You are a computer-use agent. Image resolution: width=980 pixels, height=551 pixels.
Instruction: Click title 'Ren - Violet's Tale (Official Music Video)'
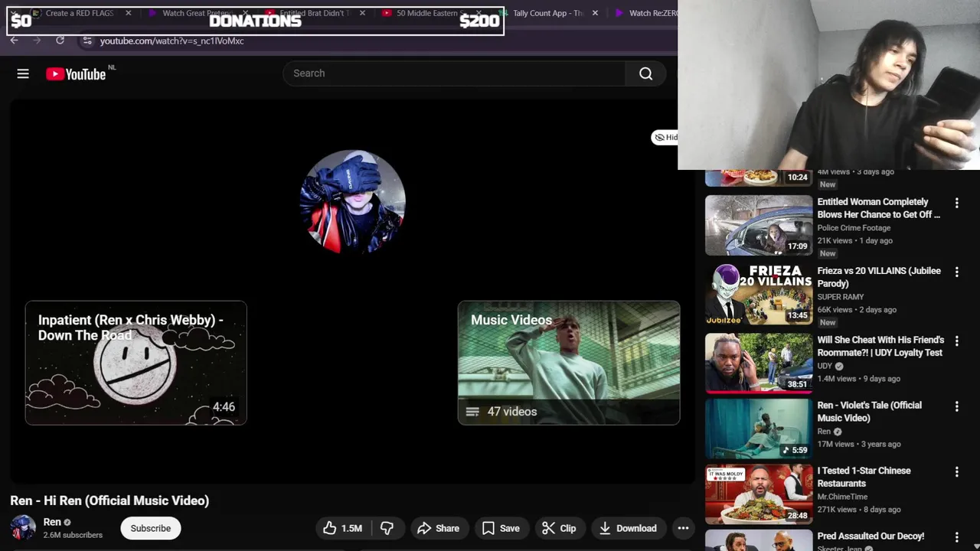(x=869, y=412)
